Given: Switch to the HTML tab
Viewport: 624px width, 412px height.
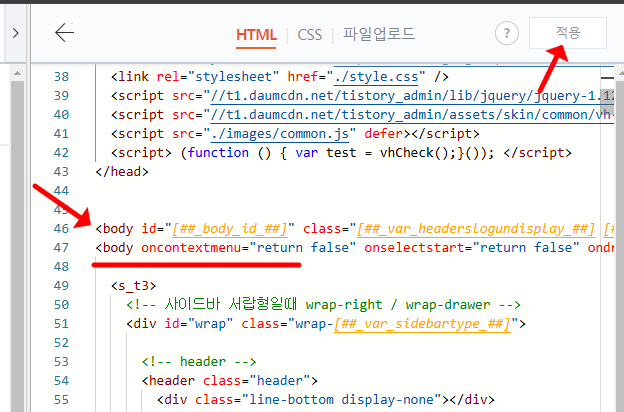Looking at the screenshot, I should tap(256, 35).
